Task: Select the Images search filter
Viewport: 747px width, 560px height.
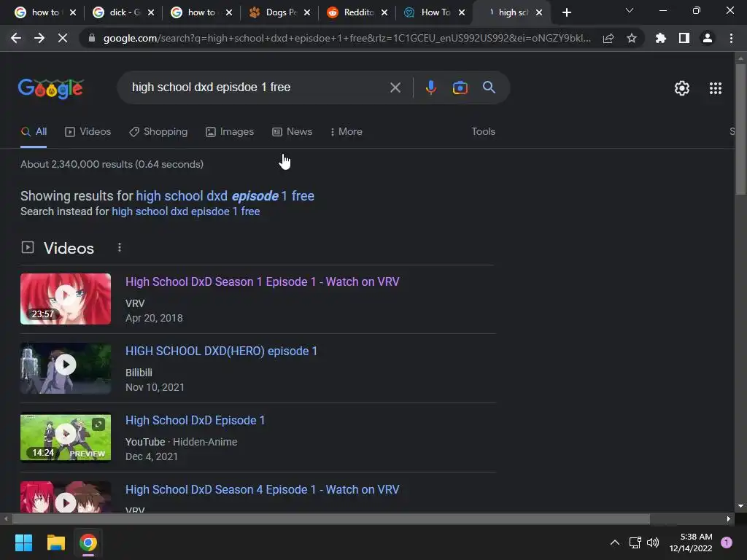Action: [x=230, y=132]
